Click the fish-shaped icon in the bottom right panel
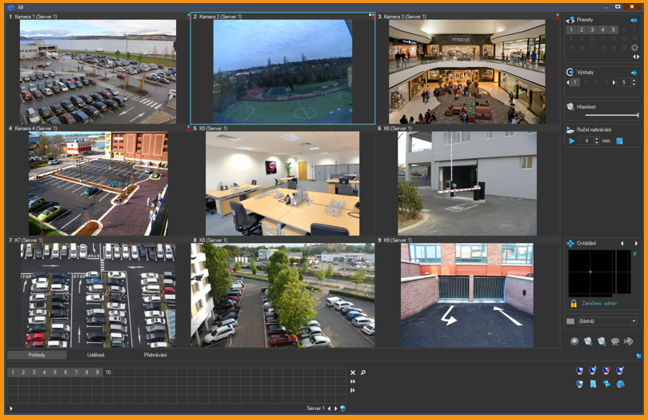 pos(629,341)
